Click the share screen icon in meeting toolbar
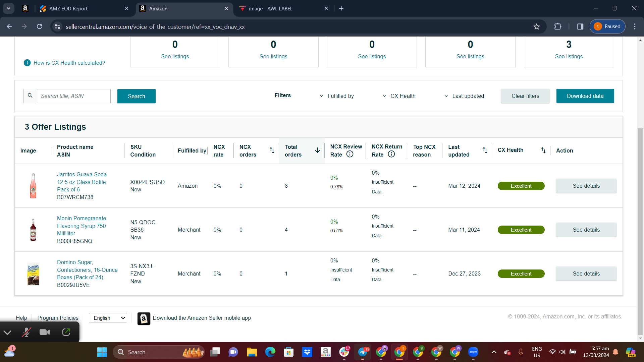The height and width of the screenshot is (362, 644). pyautogui.click(x=66, y=332)
